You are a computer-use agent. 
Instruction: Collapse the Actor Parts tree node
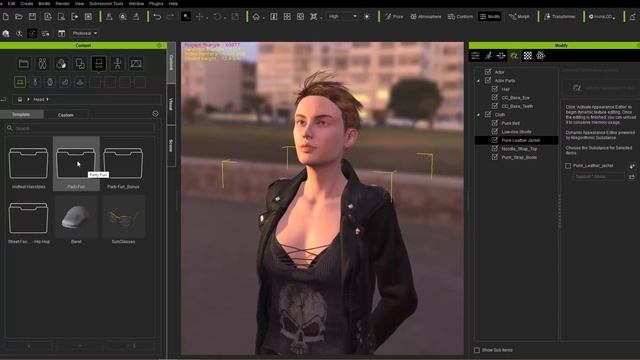[478, 81]
